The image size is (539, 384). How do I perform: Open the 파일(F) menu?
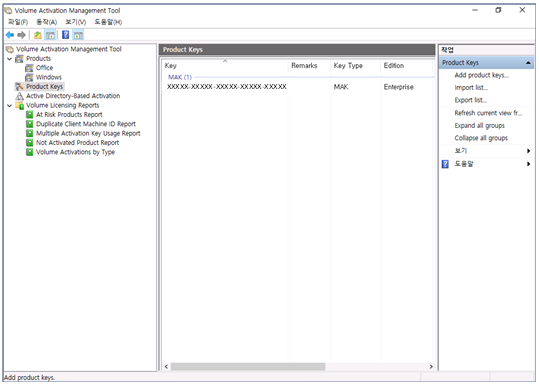coord(18,22)
